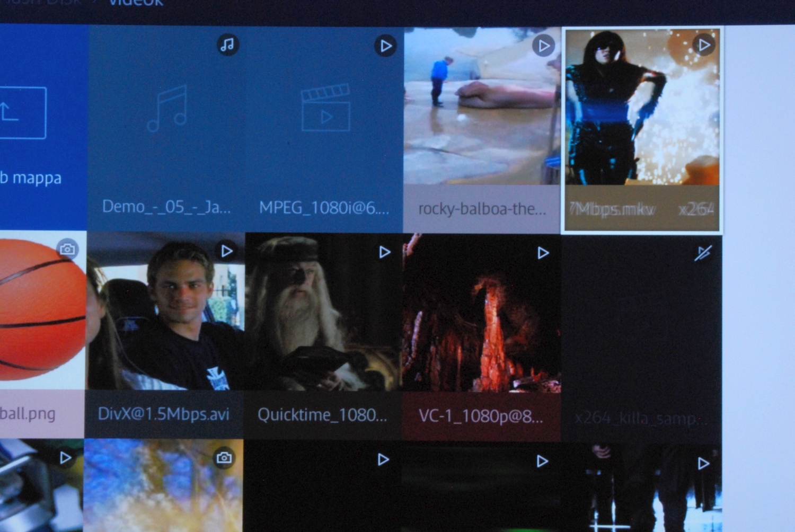Click play badge on tile below x264_killa_samp

[703, 464]
